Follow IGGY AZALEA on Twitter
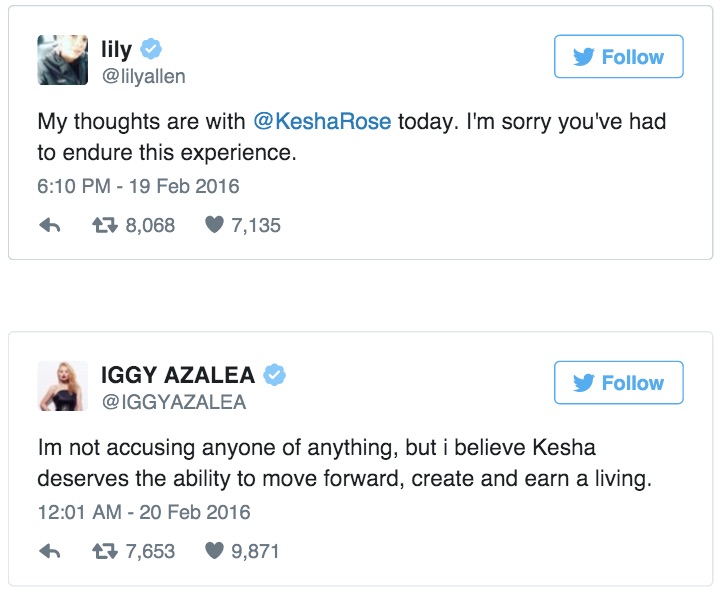 point(619,383)
